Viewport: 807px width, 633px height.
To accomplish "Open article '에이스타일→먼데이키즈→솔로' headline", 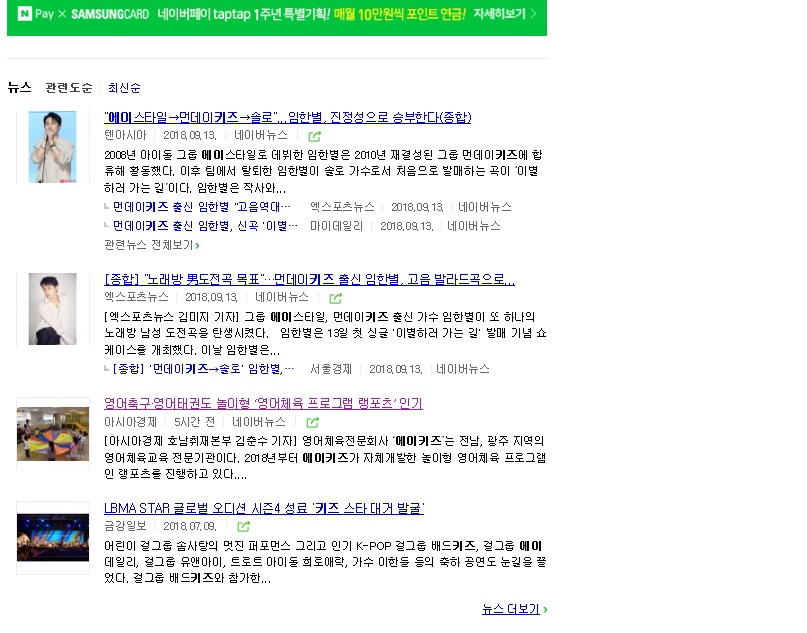I will tap(288, 117).
